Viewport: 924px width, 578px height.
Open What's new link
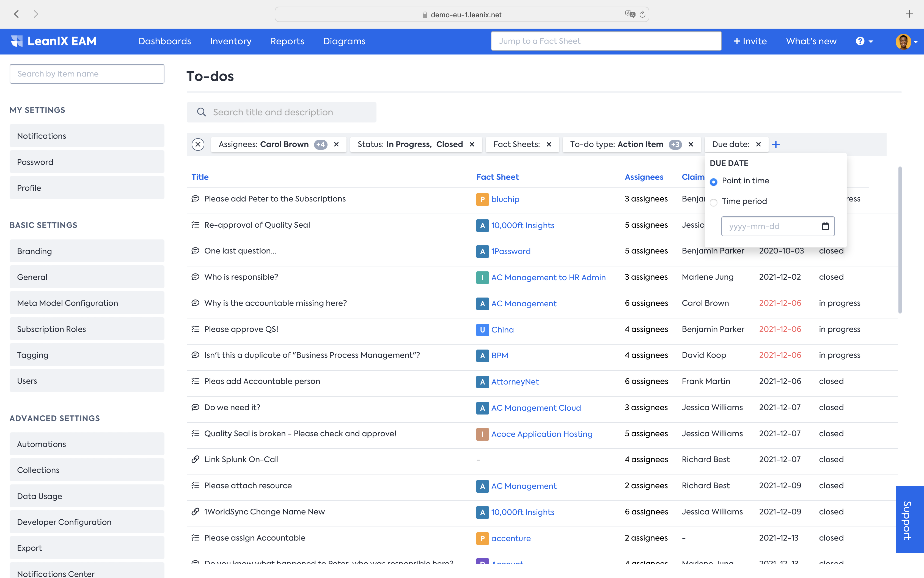811,41
